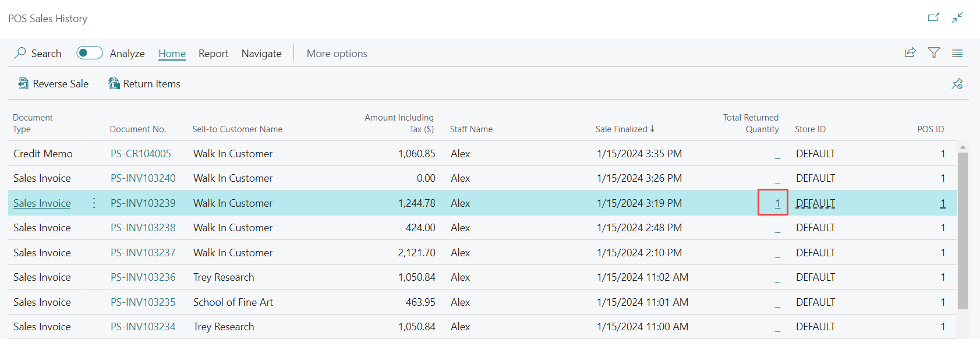Image resolution: width=980 pixels, height=339 pixels.
Task: Toggle the Analyze mode switch
Action: (x=89, y=53)
